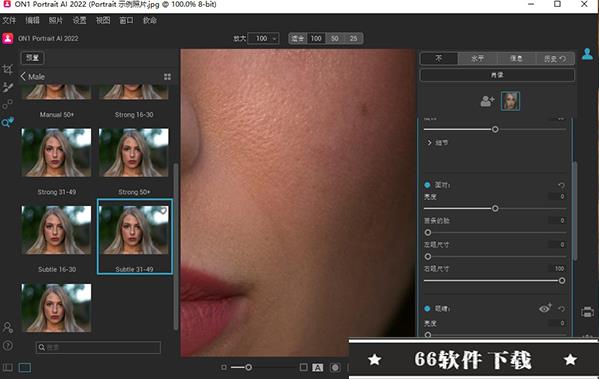Select the second tab in right panel
Screen dimensions: 599x379
pos(478,58)
